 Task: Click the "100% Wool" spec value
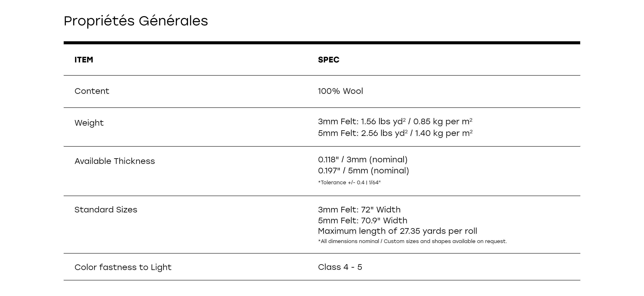tap(340, 91)
